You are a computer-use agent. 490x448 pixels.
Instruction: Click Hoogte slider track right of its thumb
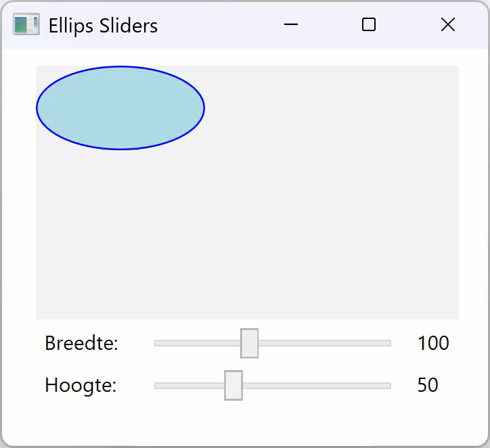click(x=318, y=386)
